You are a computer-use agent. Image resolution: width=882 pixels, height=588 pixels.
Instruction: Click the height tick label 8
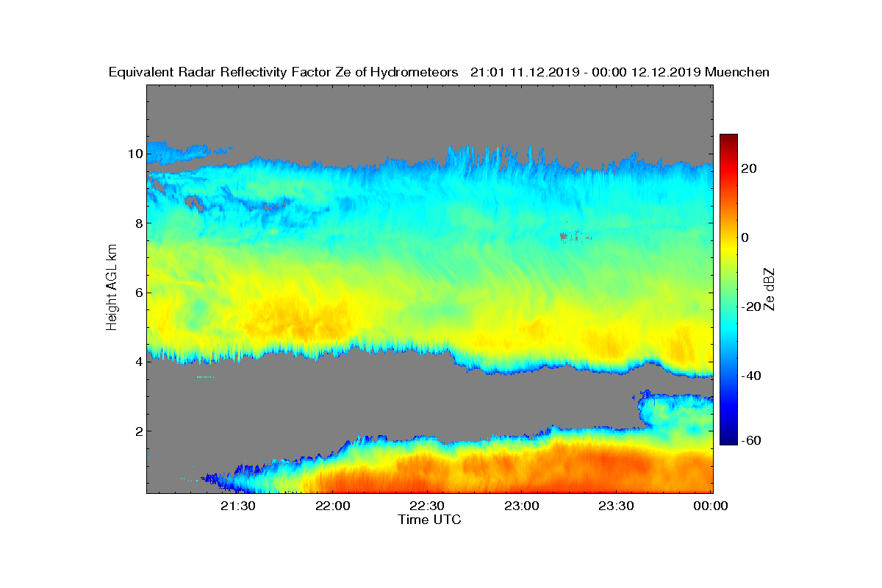[137, 223]
